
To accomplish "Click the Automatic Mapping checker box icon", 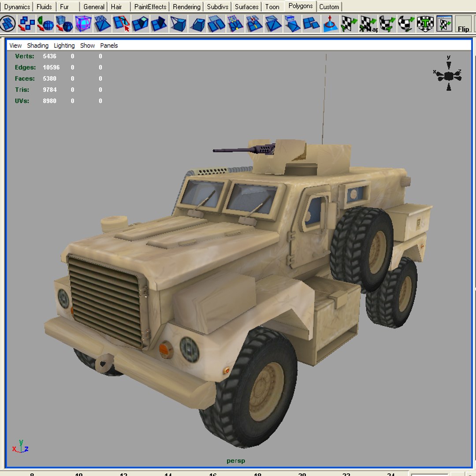I will coord(425,24).
